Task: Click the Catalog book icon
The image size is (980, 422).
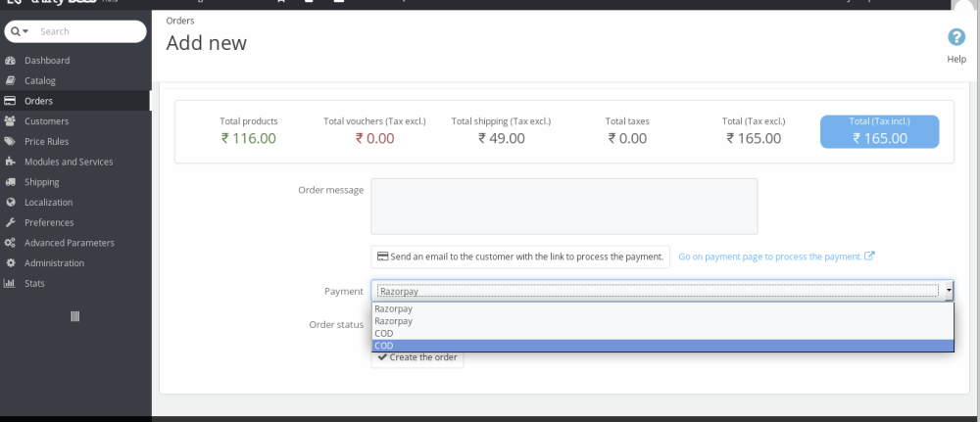Action: 10,80
